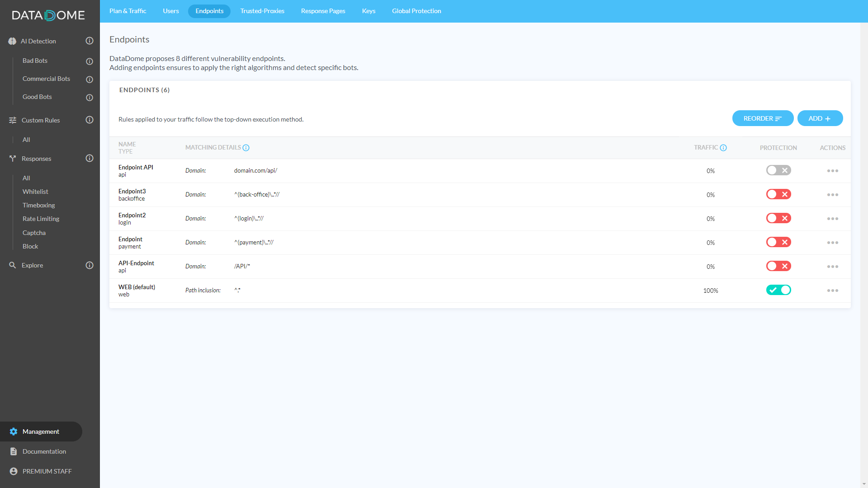Click the Custom Rules info icon
This screenshot has width=868, height=488.
point(90,120)
